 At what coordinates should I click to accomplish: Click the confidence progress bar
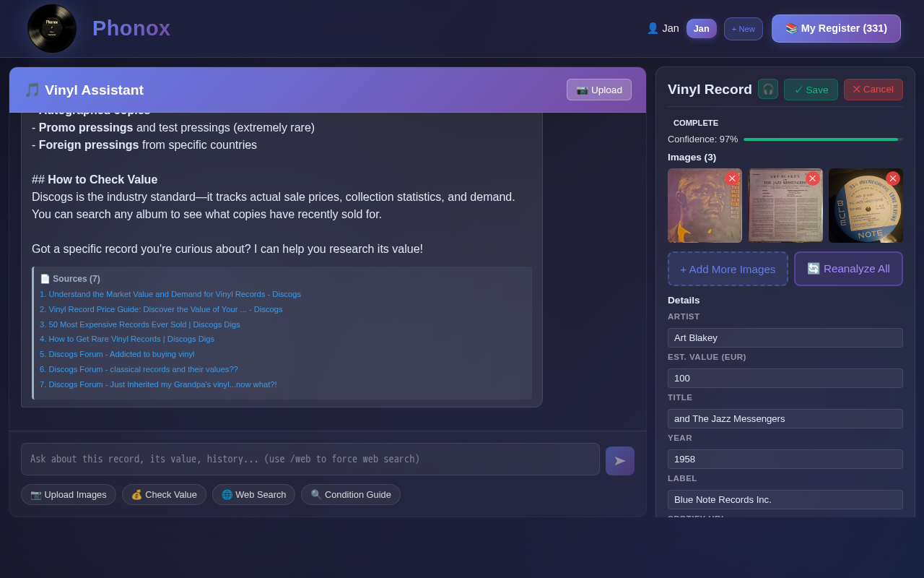[822, 139]
